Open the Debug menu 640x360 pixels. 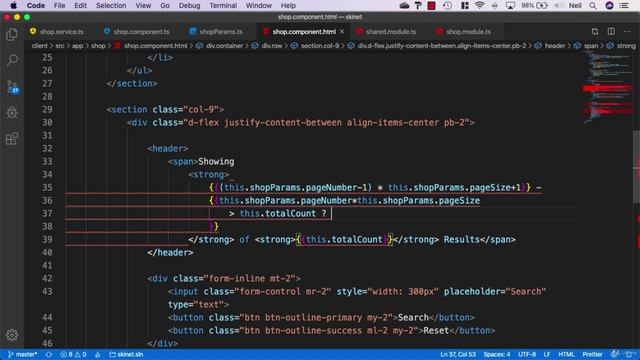(189, 5)
